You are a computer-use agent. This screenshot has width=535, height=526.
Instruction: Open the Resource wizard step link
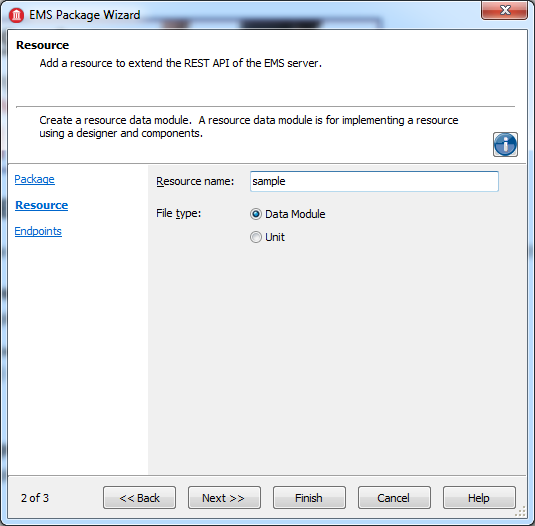42,205
